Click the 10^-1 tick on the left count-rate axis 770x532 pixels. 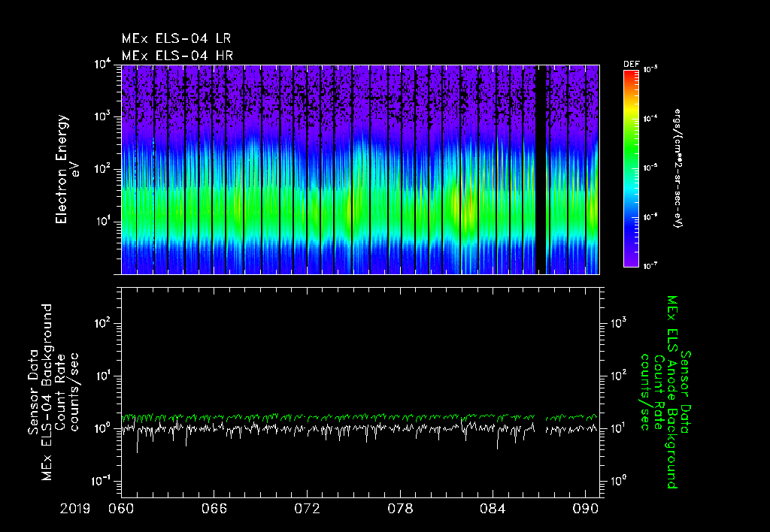pos(102,481)
